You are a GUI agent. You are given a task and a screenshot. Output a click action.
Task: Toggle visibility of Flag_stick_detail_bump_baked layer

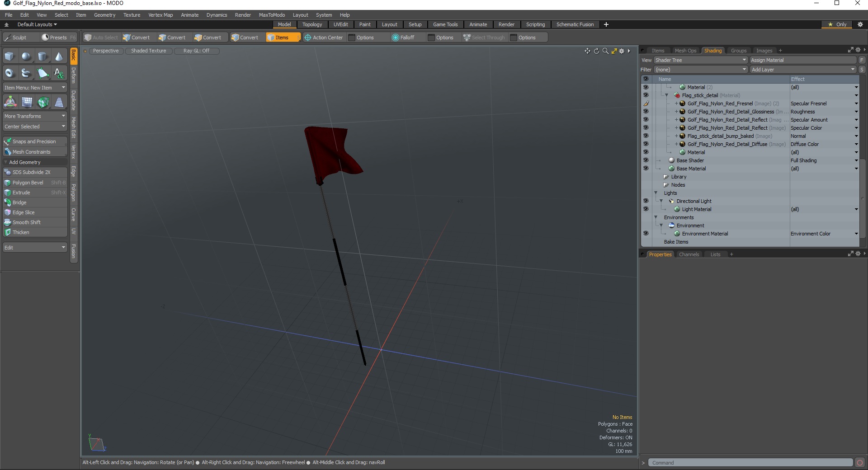tap(646, 136)
